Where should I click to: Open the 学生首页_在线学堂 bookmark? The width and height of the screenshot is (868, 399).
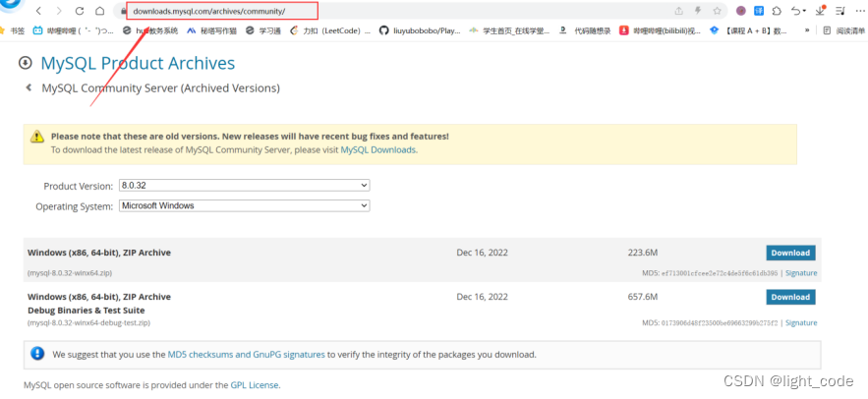coord(509,31)
